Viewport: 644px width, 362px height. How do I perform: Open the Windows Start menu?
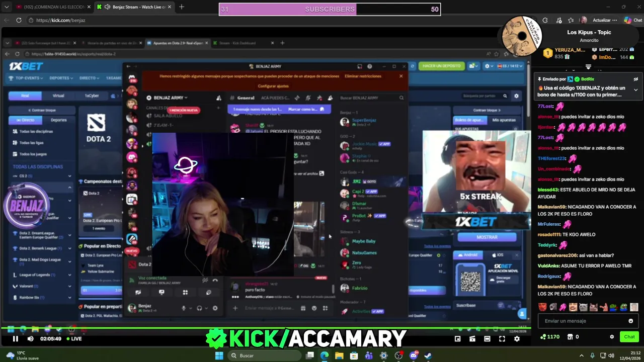(x=219, y=355)
